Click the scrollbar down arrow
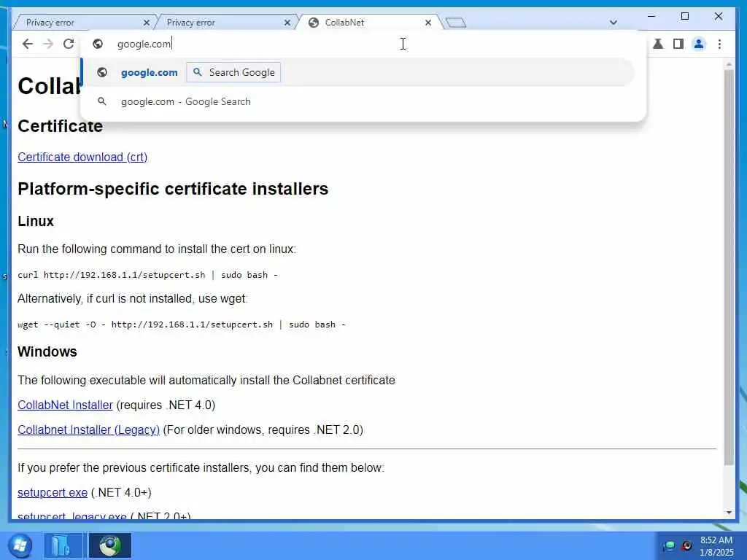Image resolution: width=747 pixels, height=560 pixels. [729, 513]
